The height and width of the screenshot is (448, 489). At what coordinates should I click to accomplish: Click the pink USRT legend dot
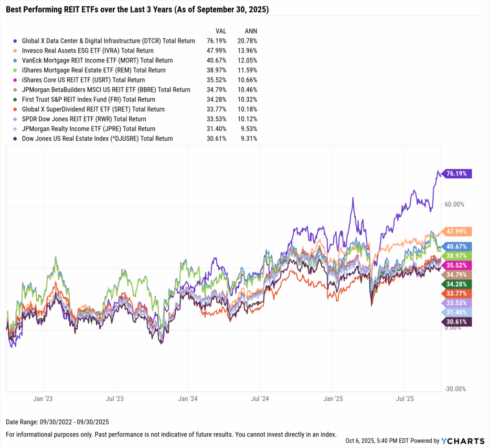16,80
